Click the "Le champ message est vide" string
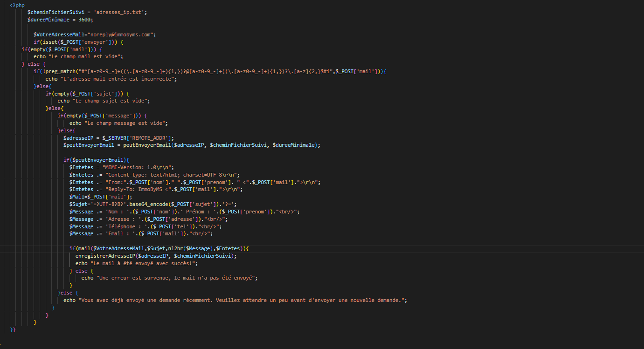 [x=125, y=123]
